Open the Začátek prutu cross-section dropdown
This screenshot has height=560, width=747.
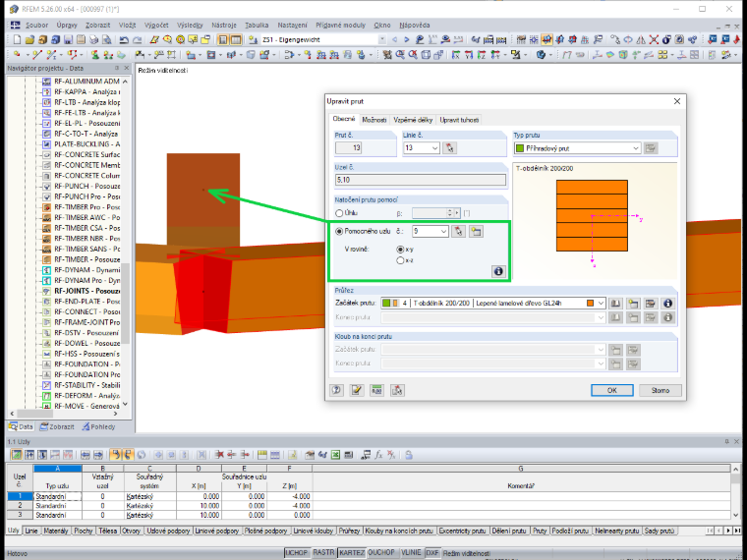pyautogui.click(x=601, y=304)
